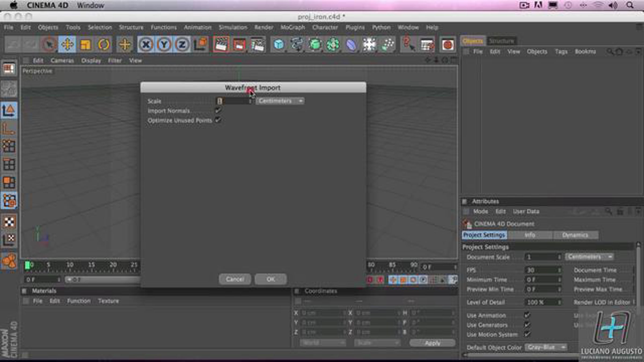The width and height of the screenshot is (644, 362).
Task: Click the Wi-Fi icon in menu bar
Action: [x=598, y=5]
